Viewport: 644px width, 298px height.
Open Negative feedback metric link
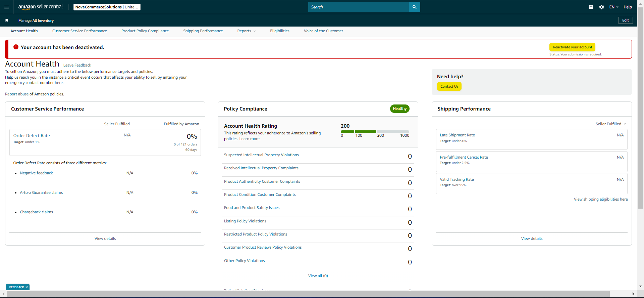(36, 173)
